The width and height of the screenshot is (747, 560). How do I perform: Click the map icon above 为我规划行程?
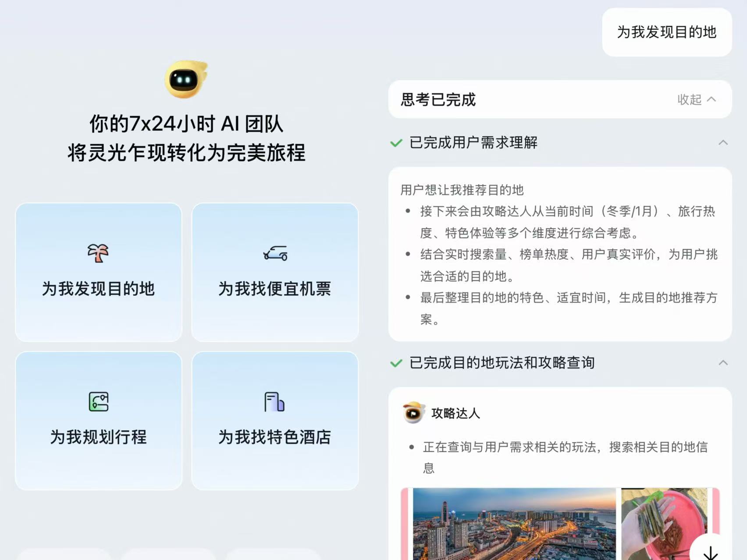(x=98, y=401)
